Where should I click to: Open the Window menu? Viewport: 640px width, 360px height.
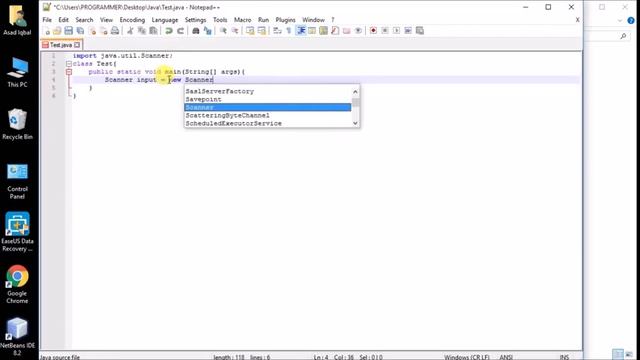click(313, 20)
